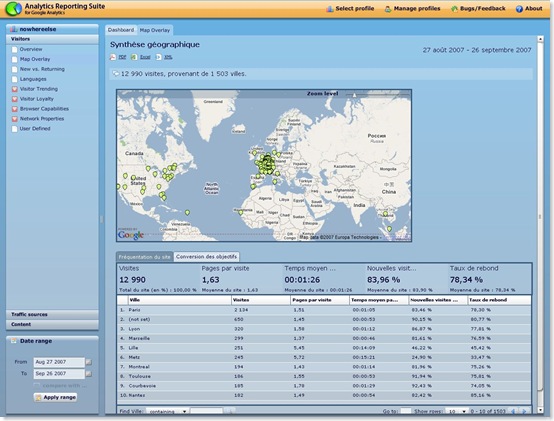554x421 pixels.
Task: Click the nowhereelse profile chart icon
Action: point(14,29)
